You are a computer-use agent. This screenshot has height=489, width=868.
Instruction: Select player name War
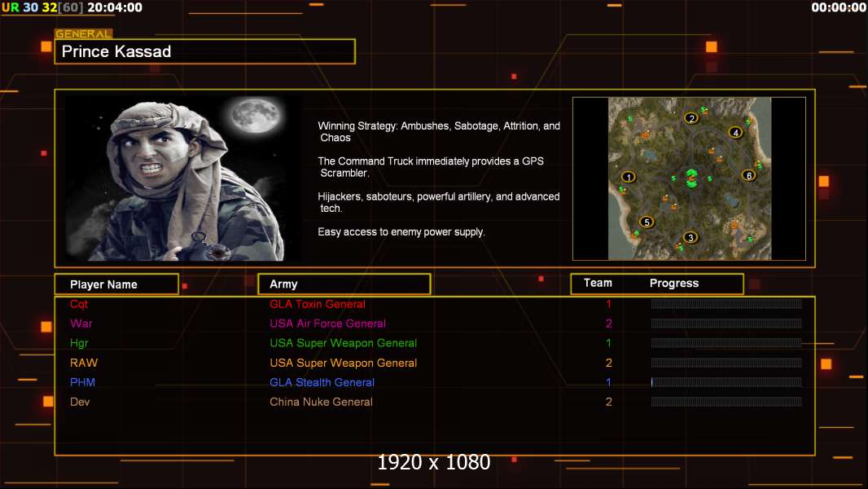coord(81,324)
